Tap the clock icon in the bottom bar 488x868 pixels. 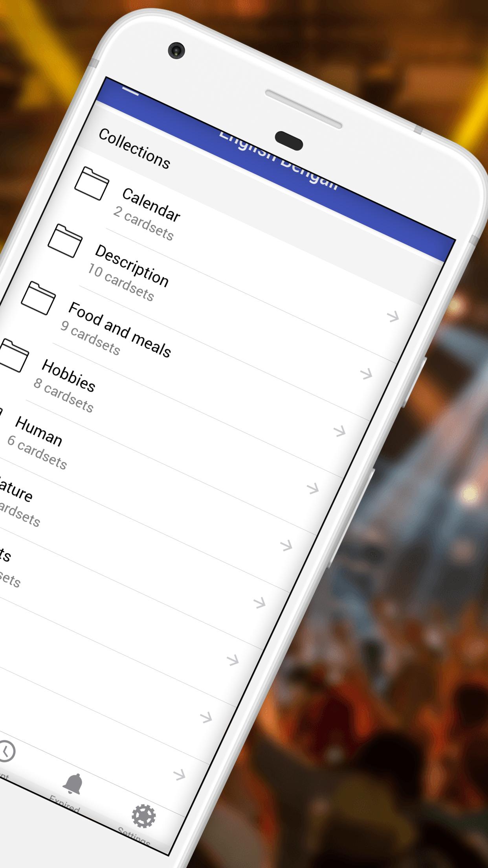coord(6,752)
